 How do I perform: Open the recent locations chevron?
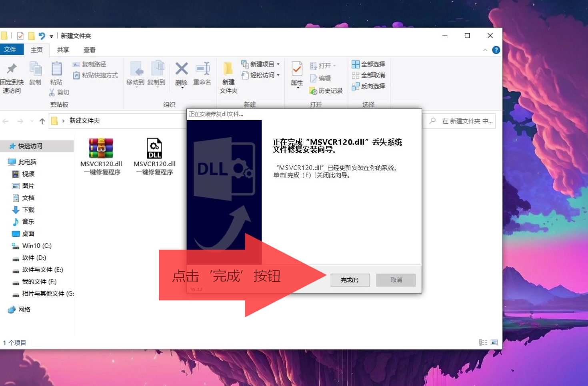(32, 121)
